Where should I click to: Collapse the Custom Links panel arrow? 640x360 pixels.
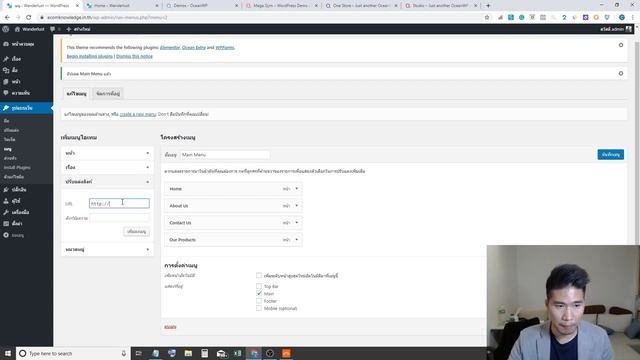148,182
